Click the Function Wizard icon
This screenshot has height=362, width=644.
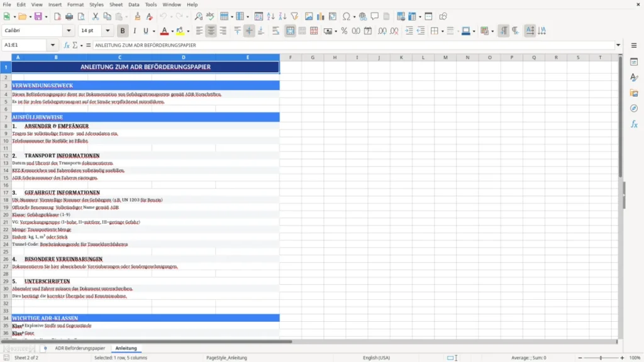tap(67, 45)
